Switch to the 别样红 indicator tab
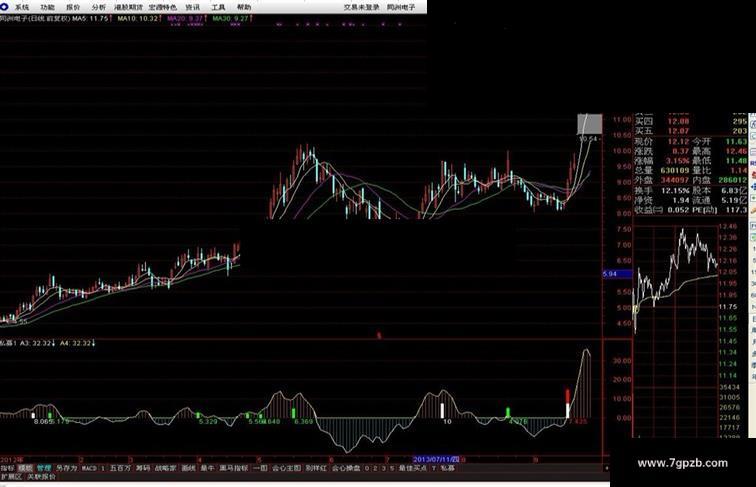This screenshot has width=756, height=487. (316, 468)
